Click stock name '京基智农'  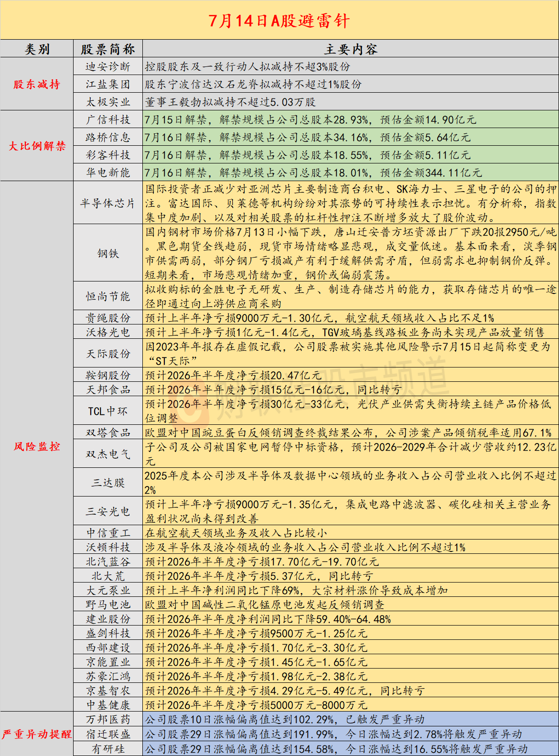[x=108, y=691]
